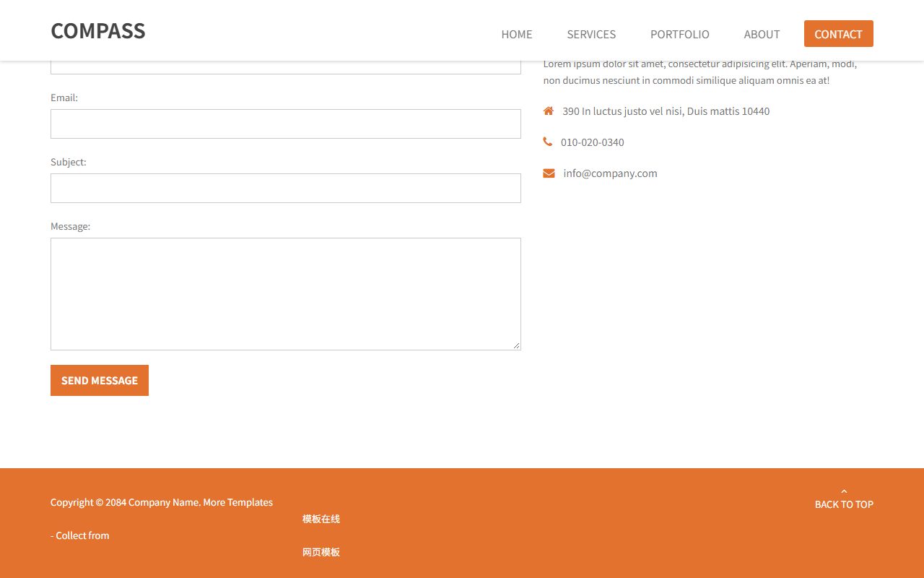This screenshot has height=578, width=924.
Task: Click the Message: field label
Action: [71, 226]
